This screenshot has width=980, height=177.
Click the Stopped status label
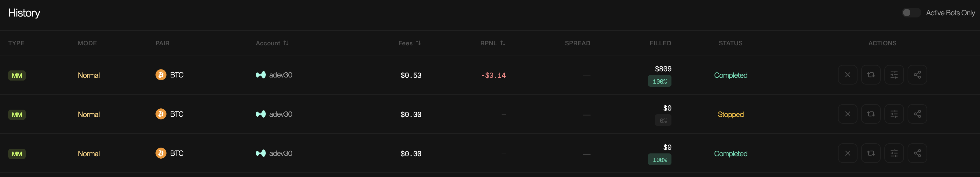click(730, 115)
